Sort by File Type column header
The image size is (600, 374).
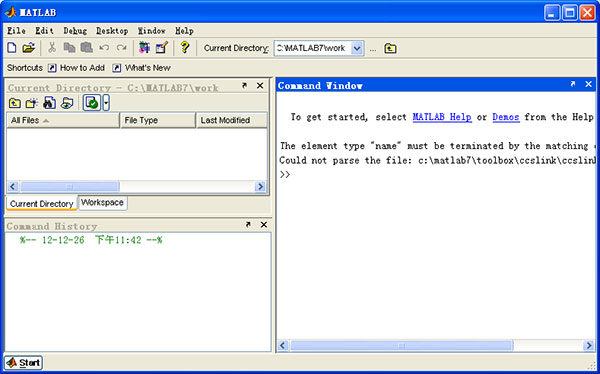click(x=158, y=120)
